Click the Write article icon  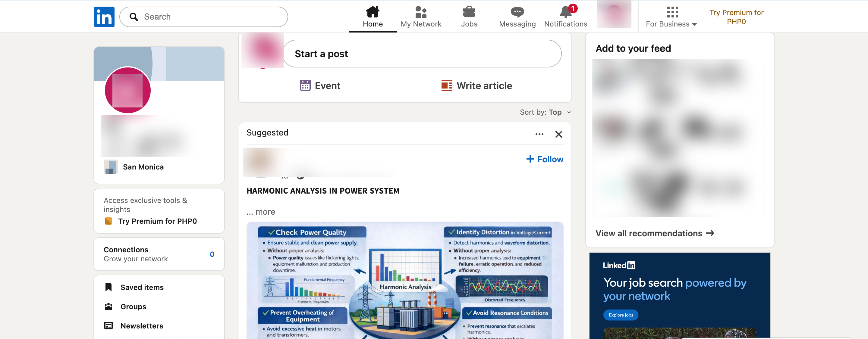(447, 86)
